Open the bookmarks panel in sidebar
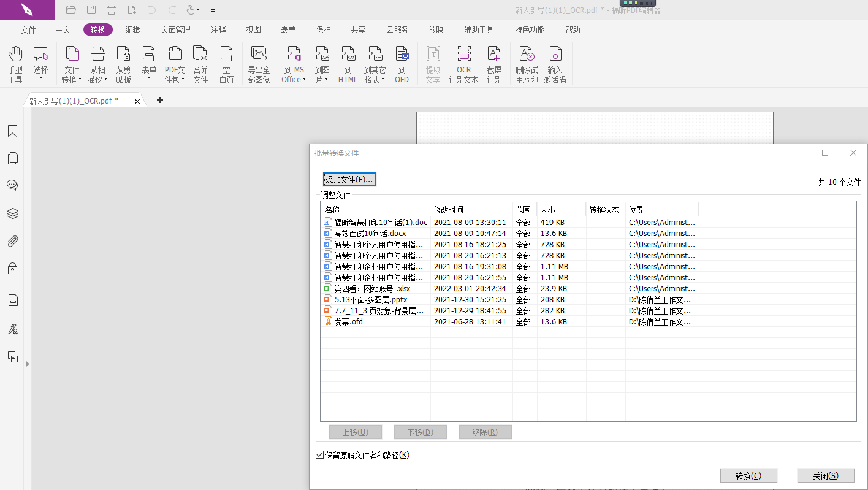 tap(12, 131)
